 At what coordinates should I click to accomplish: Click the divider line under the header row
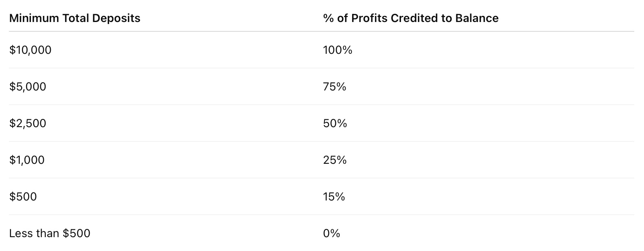322,31
